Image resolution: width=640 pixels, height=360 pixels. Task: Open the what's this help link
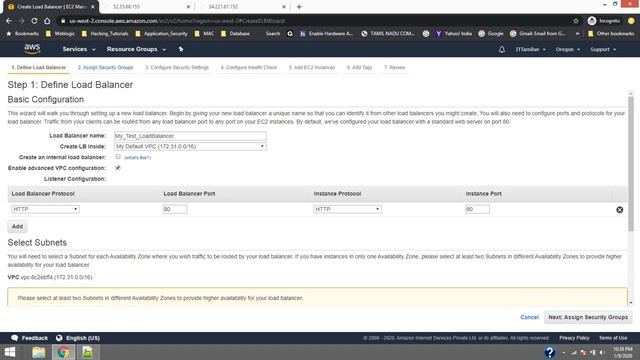[x=138, y=158]
